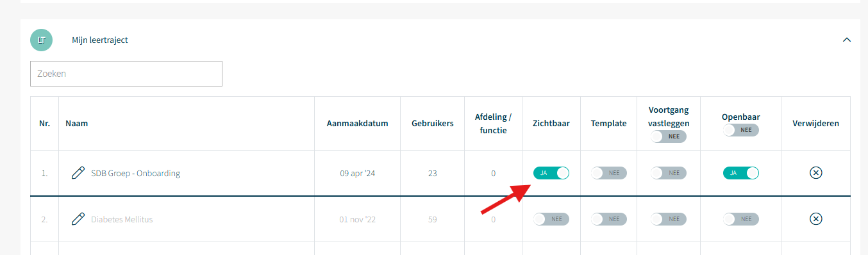Turn off Zichtbaar for SDB Groep - Onboarding

tap(551, 173)
